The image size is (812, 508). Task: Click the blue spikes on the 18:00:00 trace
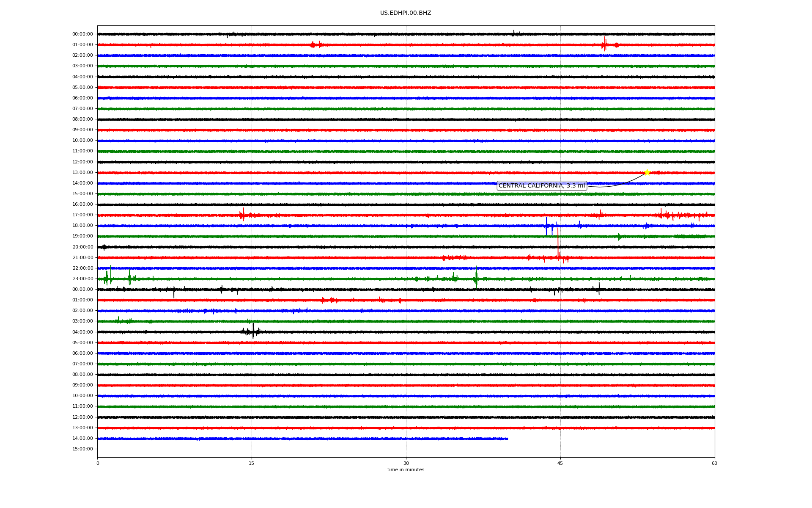[547, 226]
